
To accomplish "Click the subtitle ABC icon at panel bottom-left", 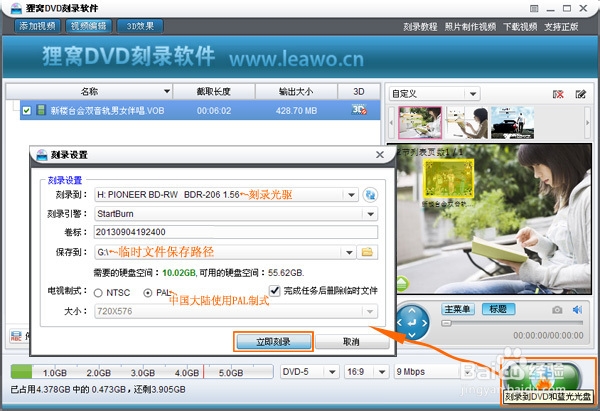I will [x=16, y=336].
